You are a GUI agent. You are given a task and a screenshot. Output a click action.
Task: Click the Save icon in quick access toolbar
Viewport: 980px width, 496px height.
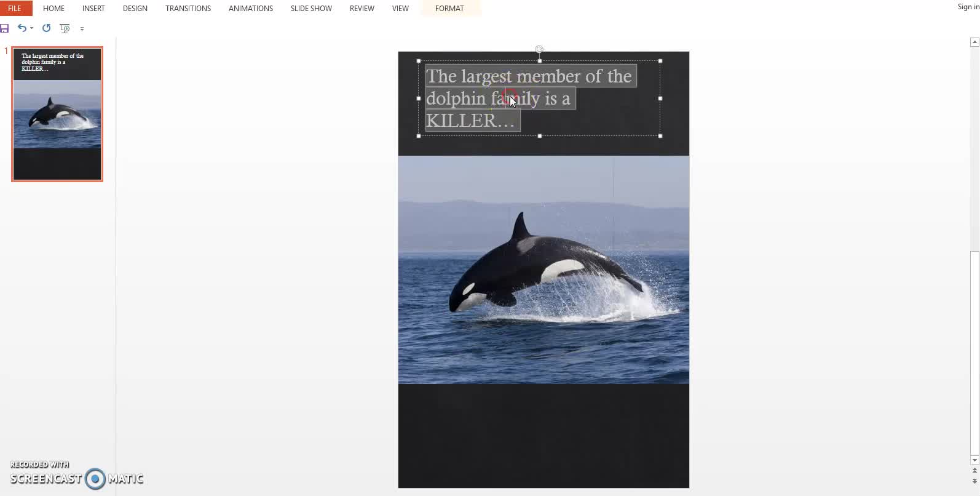click(x=4, y=28)
